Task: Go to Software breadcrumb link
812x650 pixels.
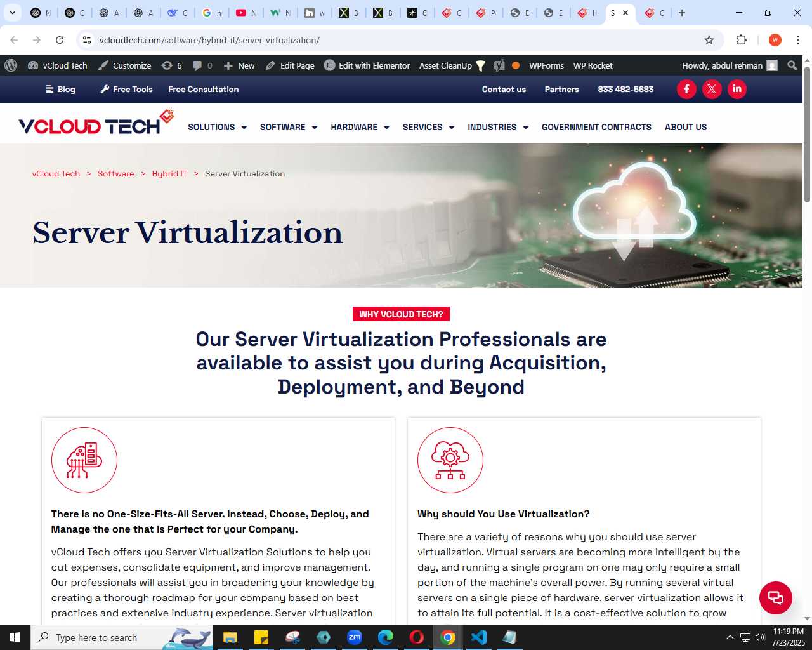Action: pos(116,174)
